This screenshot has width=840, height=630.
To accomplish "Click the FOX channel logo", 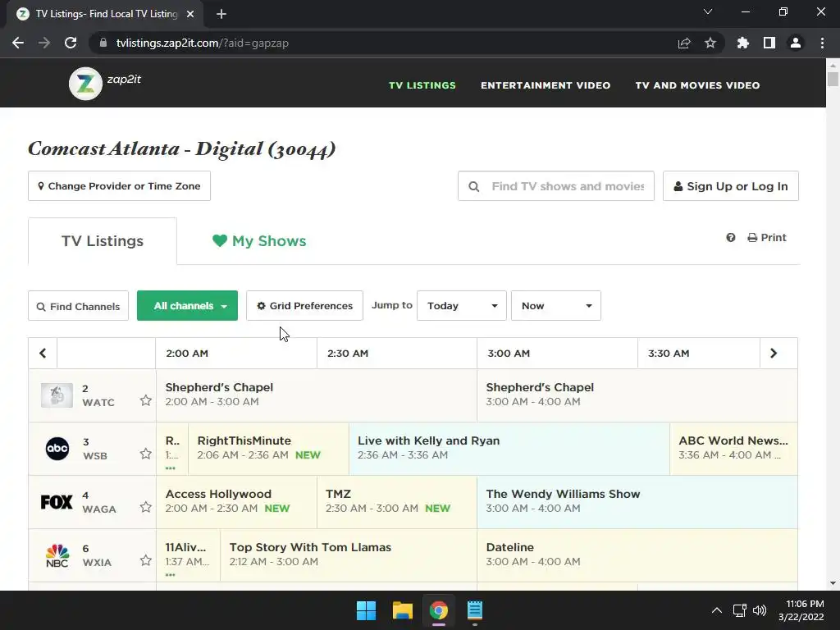I will pos(57,502).
